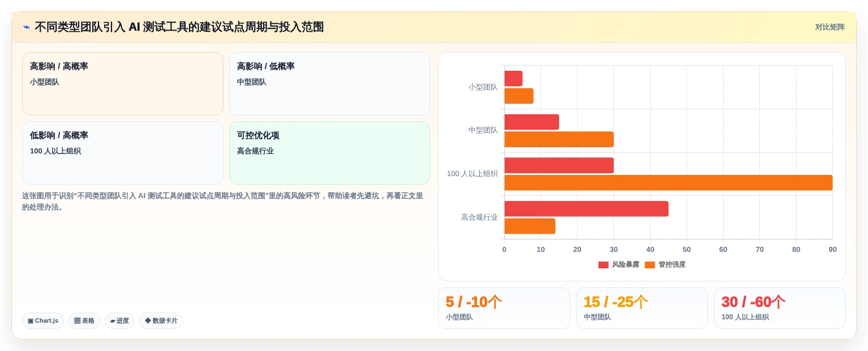Viewport: 868px width, 351px height.
Task: Click the 高合规行业 axis label
Action: pos(479,217)
